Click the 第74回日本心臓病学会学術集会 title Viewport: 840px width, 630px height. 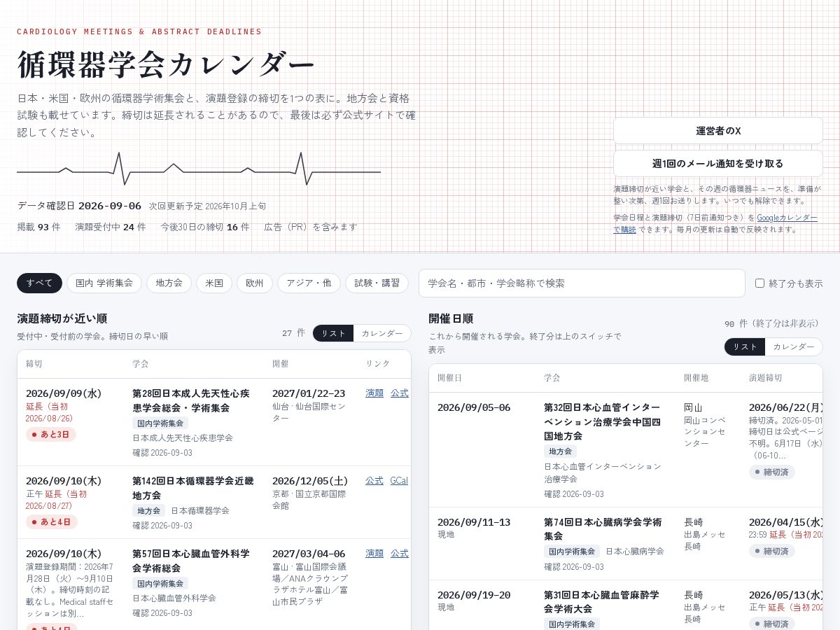603,529
